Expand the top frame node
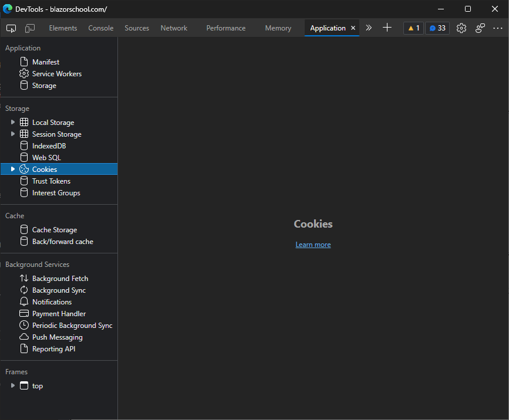This screenshot has height=420, width=509. (13, 386)
